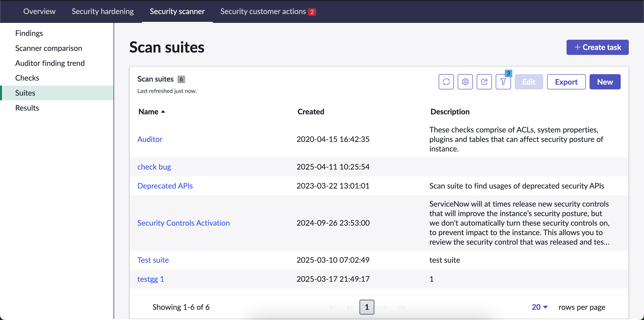This screenshot has width=644, height=320.
Task: Click the filter count badge showing 3
Action: [x=508, y=73]
